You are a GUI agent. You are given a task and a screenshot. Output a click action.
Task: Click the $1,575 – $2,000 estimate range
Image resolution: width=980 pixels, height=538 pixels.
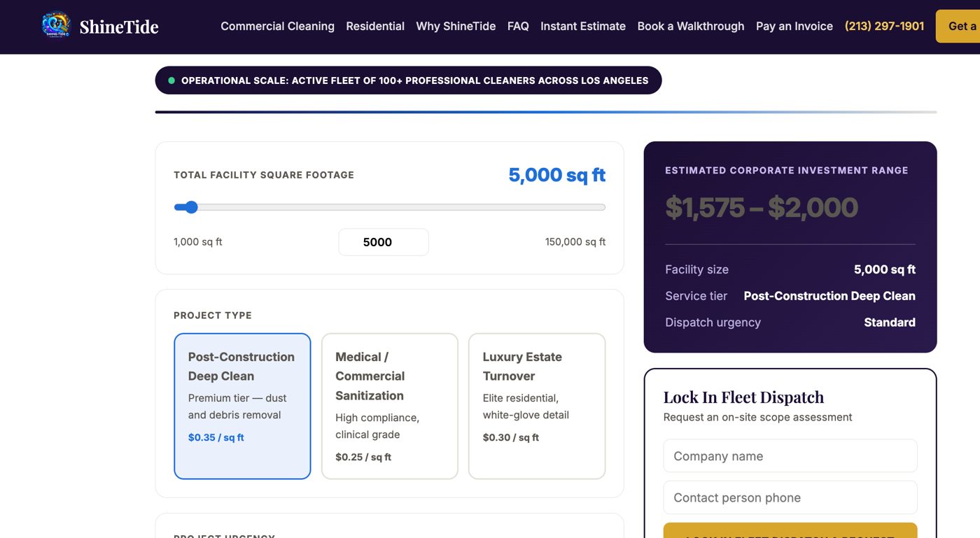click(x=762, y=207)
